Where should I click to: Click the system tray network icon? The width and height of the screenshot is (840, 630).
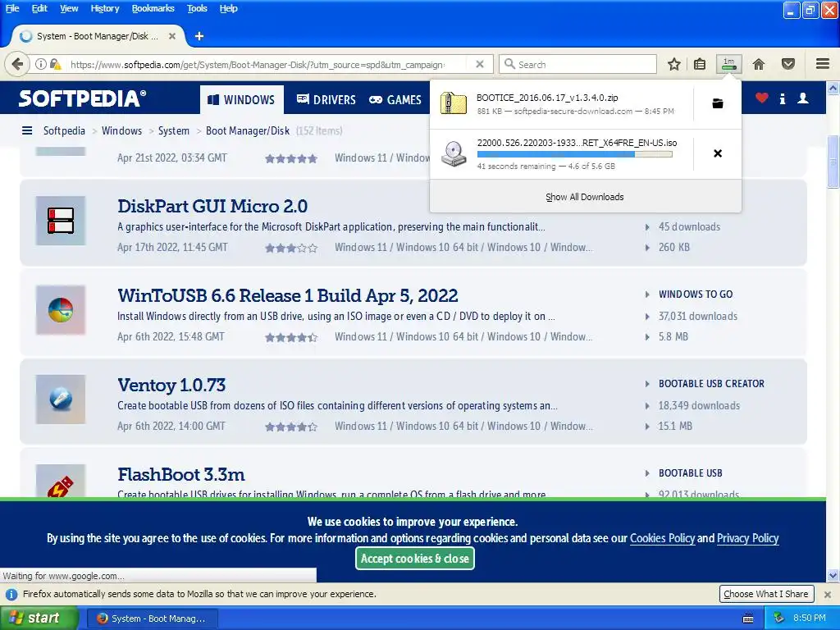(x=778, y=618)
